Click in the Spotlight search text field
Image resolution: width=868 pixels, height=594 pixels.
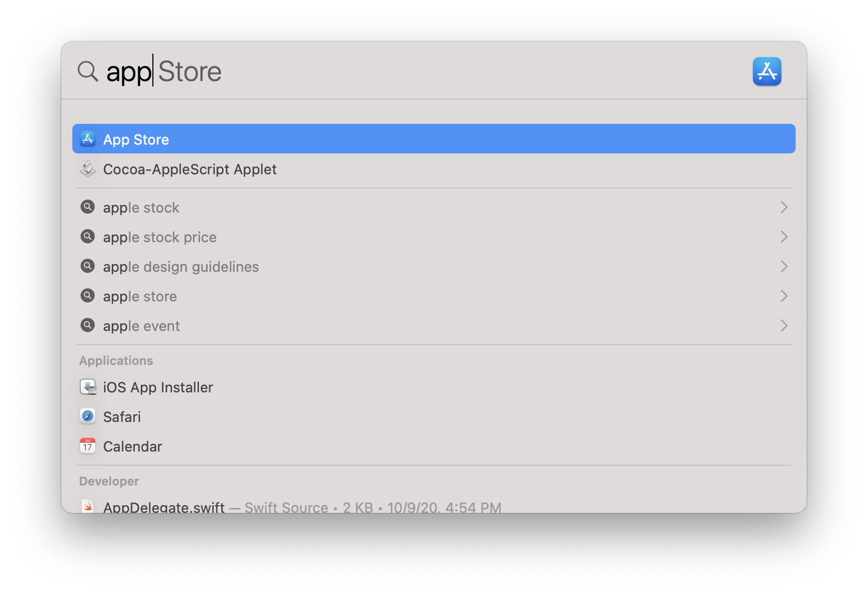click(422, 71)
